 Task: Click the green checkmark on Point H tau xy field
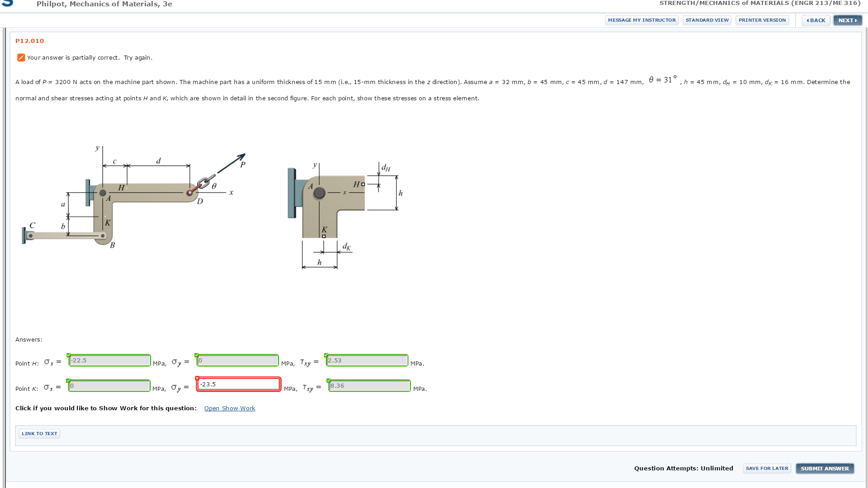pyautogui.click(x=326, y=354)
